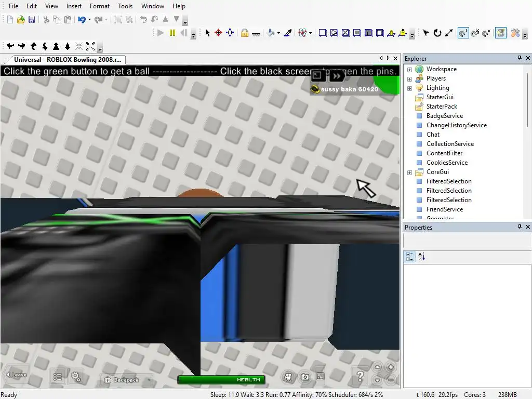Click the in-game player list icon
The width and height of the screenshot is (532, 399).
click(x=58, y=377)
